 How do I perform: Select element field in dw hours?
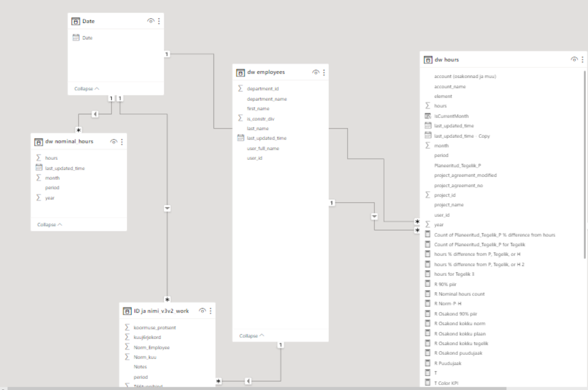coord(443,96)
